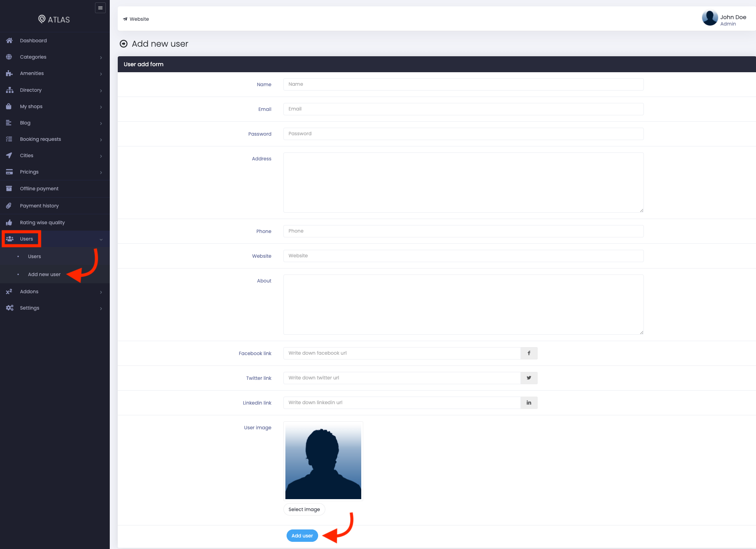Focus the Twitter link input
The image size is (756, 549).
point(402,378)
